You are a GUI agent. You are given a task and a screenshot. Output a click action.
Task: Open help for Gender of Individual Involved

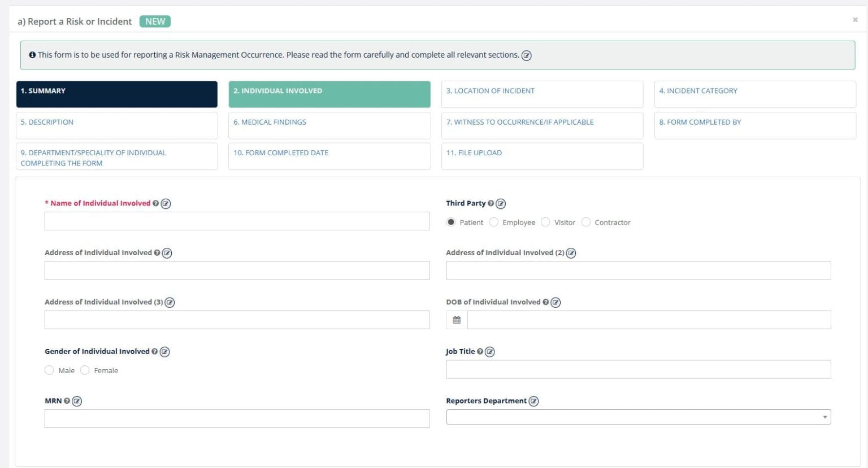coord(155,351)
